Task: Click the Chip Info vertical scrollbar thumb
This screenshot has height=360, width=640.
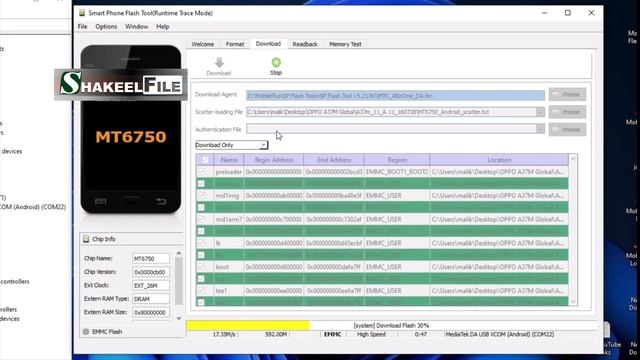Action: point(179,281)
